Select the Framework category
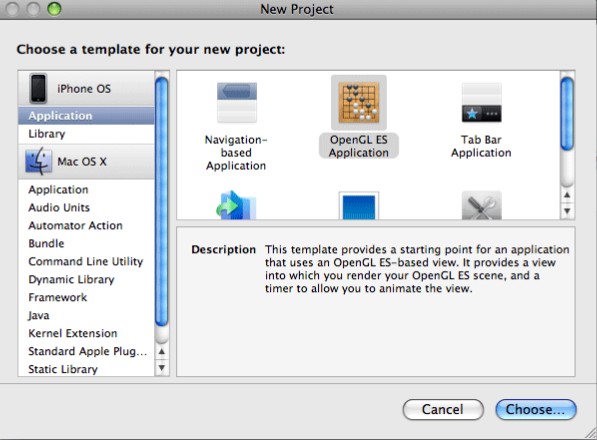Viewport: 597px width, 440px height. coord(86,297)
